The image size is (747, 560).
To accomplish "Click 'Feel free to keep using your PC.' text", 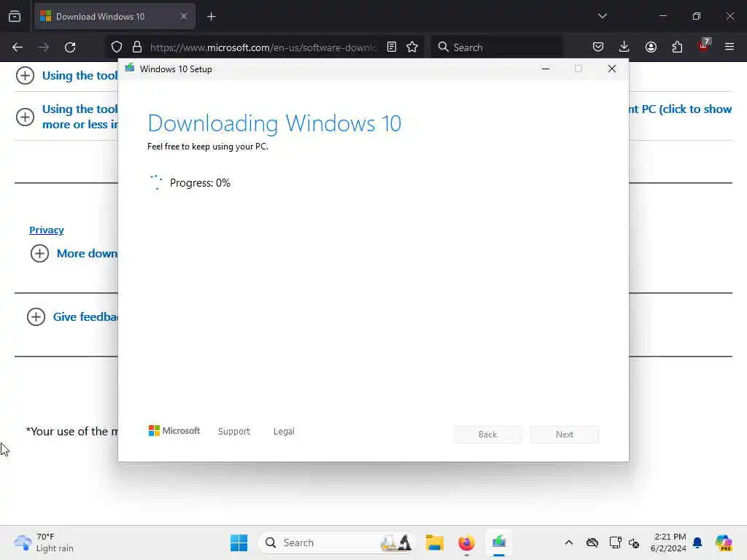I will [x=208, y=147].
